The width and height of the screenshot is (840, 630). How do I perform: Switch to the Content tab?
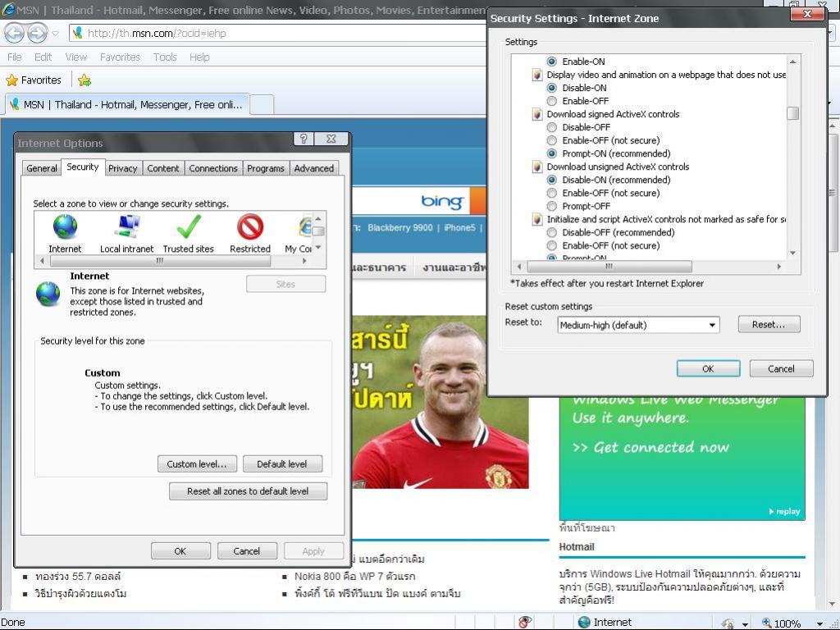point(163,168)
